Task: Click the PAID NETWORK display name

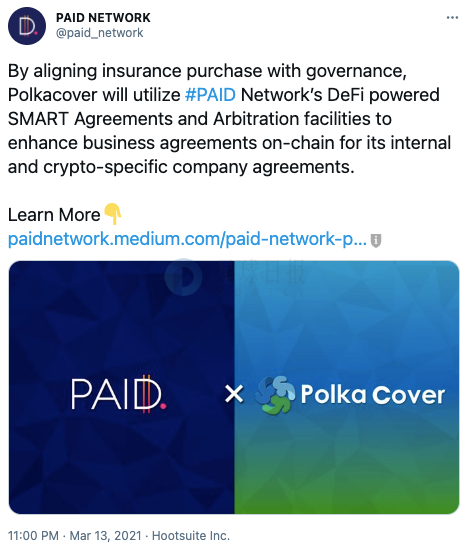Action: [103, 17]
